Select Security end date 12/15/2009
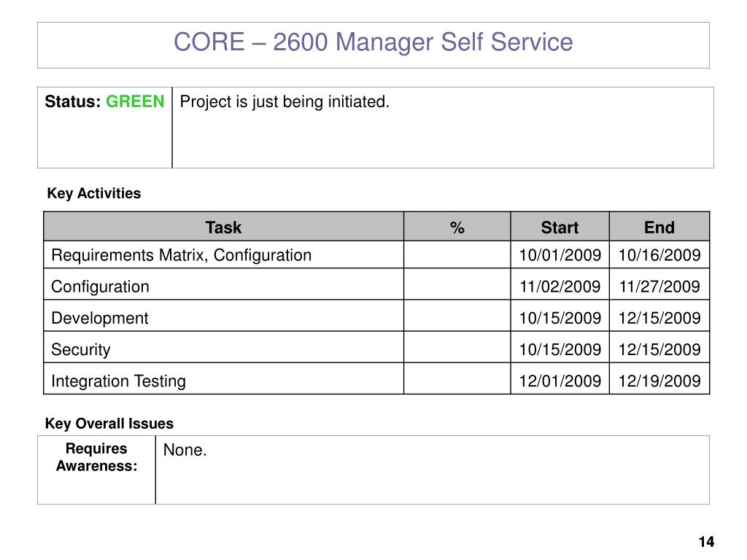 [659, 349]
